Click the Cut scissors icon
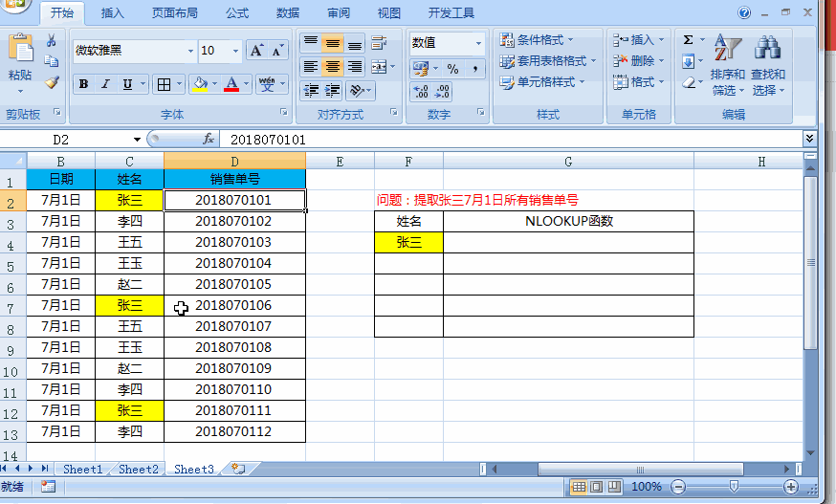The image size is (836, 504). click(x=52, y=40)
